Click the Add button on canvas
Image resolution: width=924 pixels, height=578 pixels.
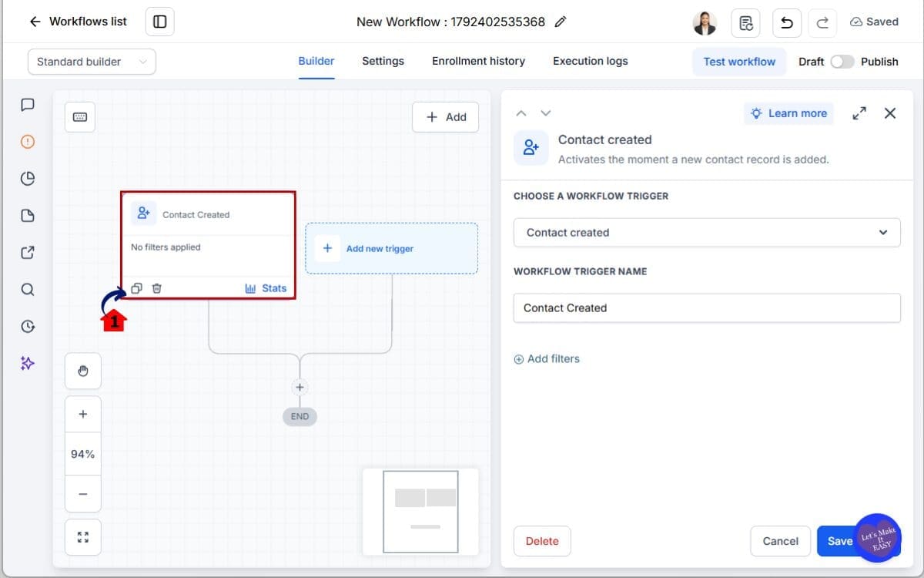pyautogui.click(x=446, y=117)
